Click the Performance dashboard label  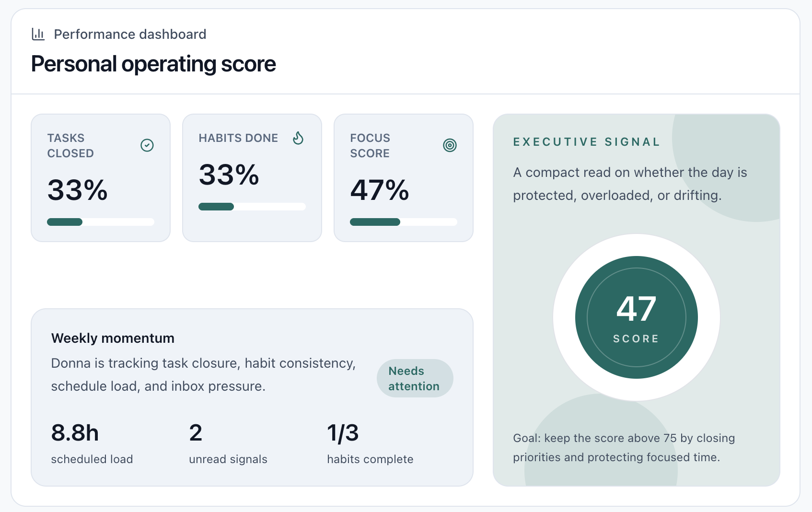click(x=130, y=35)
